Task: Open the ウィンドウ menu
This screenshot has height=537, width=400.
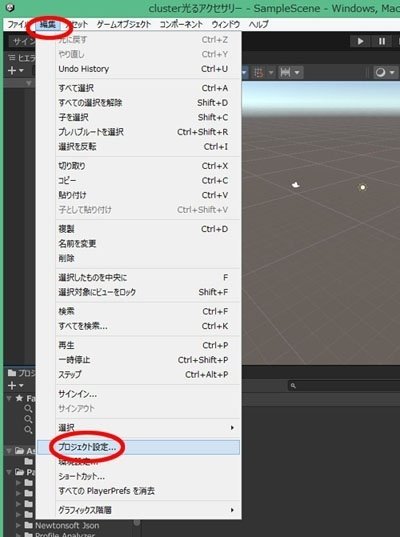Action: coord(226,24)
